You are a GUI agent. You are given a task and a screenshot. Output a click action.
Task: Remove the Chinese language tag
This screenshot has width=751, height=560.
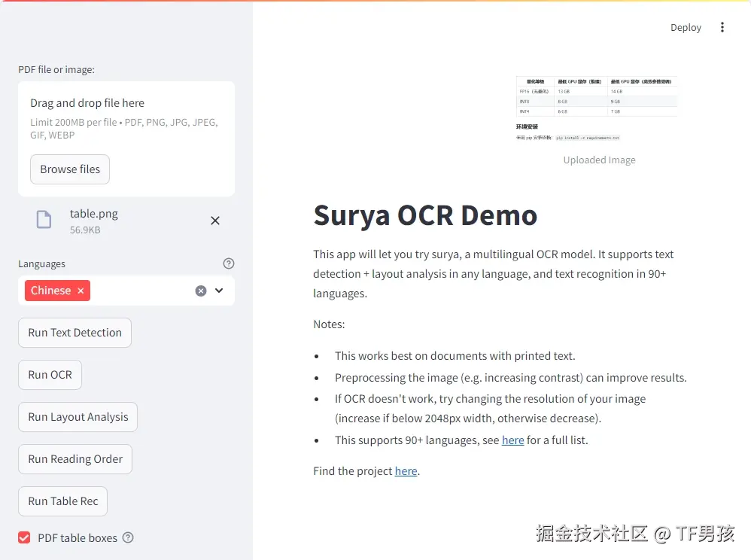tap(81, 291)
